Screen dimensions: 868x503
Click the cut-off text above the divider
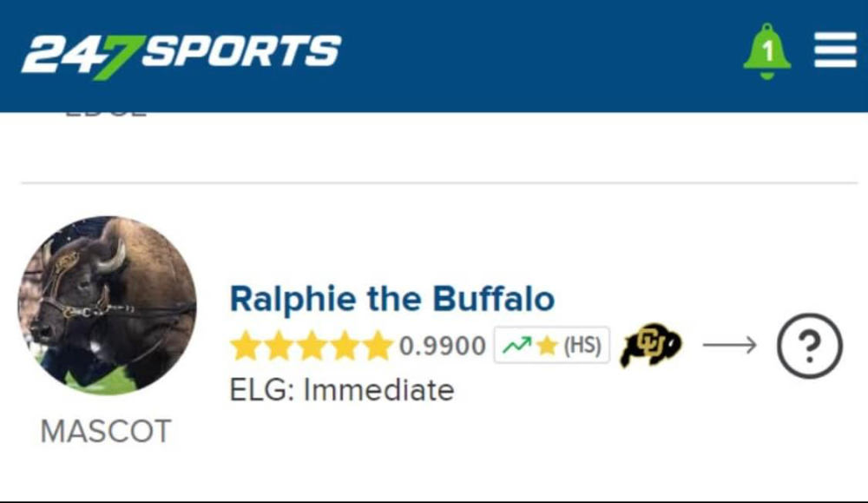[105, 114]
